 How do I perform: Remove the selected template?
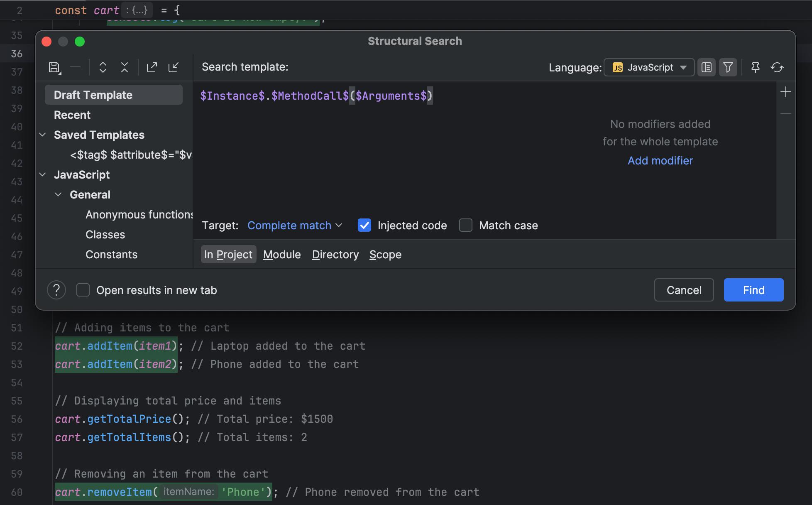point(75,67)
